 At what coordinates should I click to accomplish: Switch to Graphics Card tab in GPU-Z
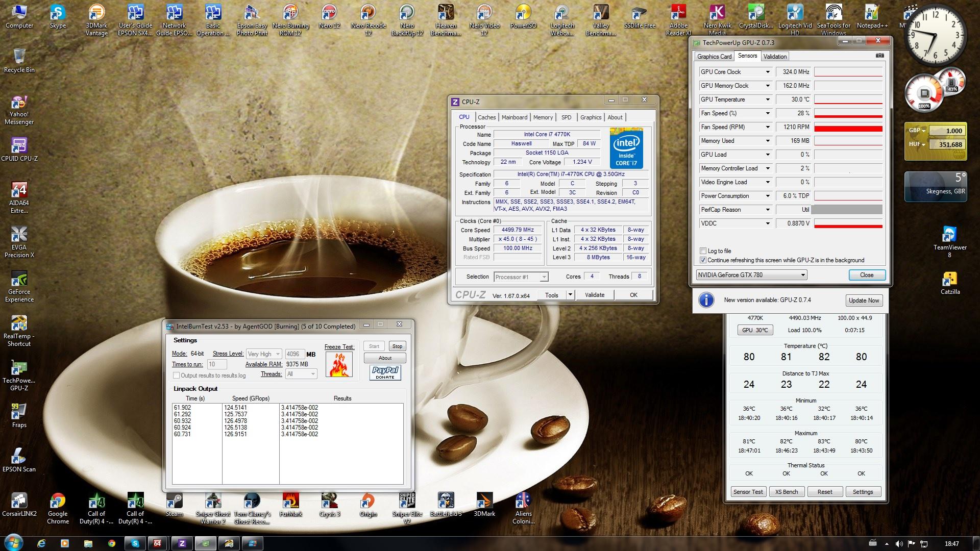[x=714, y=57]
